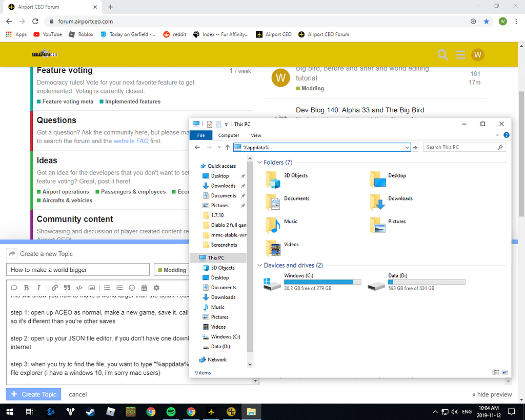
Task: Click the italic formatting icon
Action: tap(38, 288)
